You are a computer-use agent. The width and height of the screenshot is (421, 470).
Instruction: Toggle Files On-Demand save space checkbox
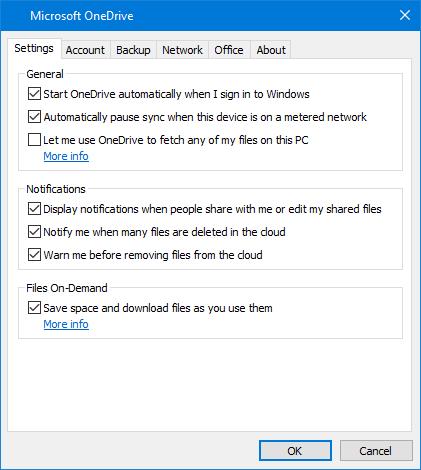[x=34, y=308]
